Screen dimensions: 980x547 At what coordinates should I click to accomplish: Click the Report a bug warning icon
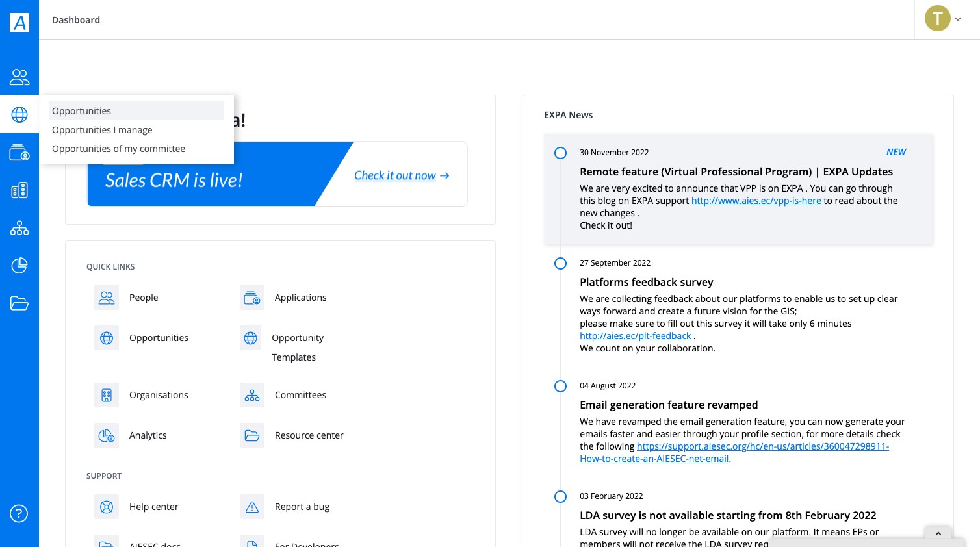pos(252,507)
